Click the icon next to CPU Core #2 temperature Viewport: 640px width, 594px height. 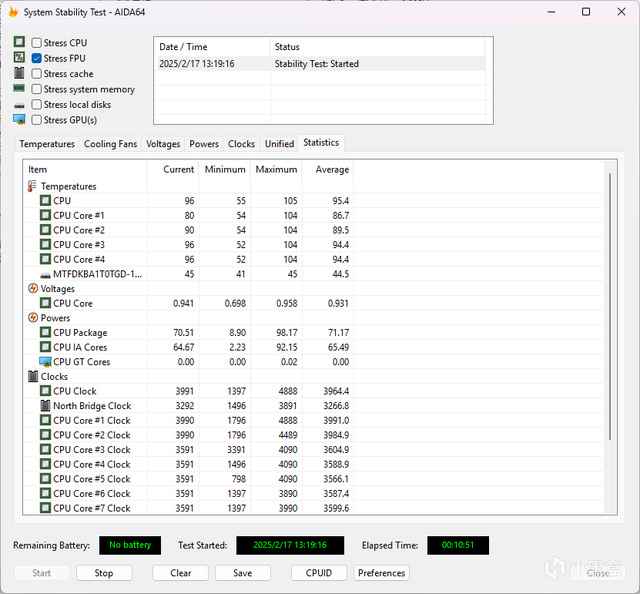tap(45, 230)
